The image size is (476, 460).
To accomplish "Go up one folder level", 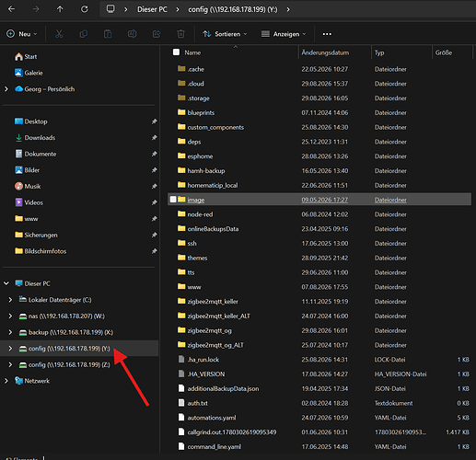I will point(60,9).
